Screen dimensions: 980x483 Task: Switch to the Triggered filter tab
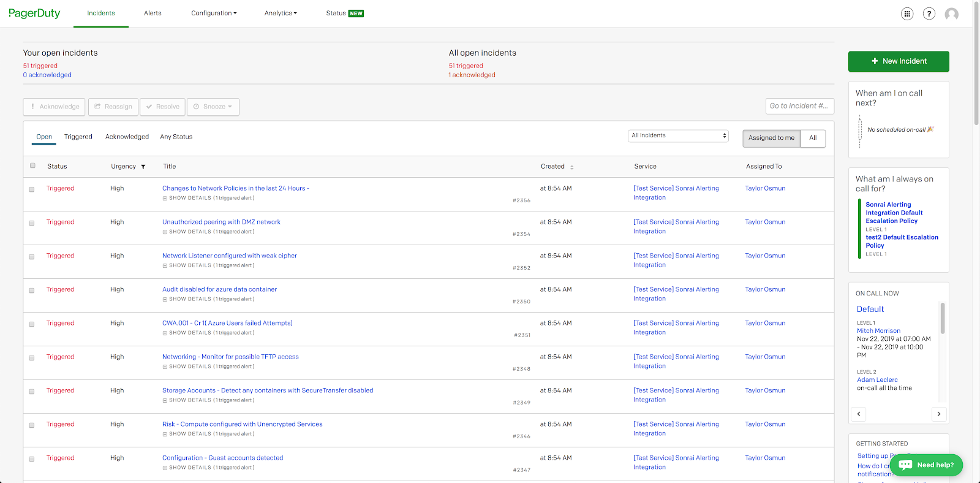[78, 137]
